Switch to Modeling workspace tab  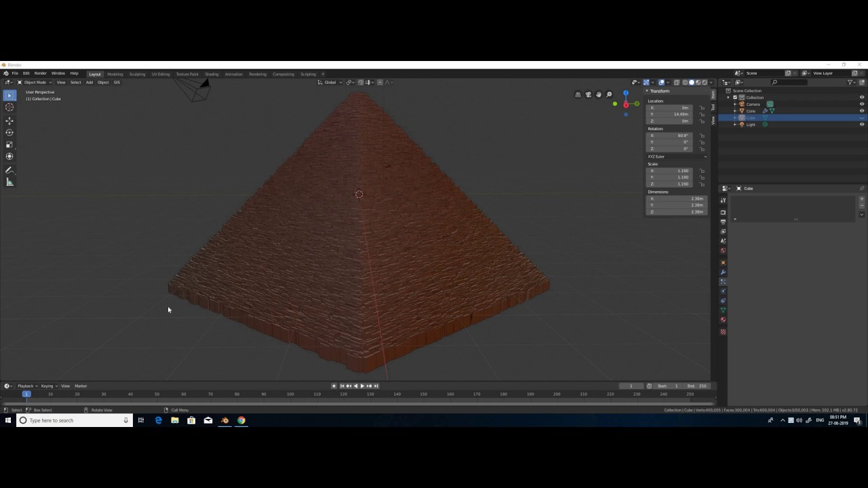(115, 74)
